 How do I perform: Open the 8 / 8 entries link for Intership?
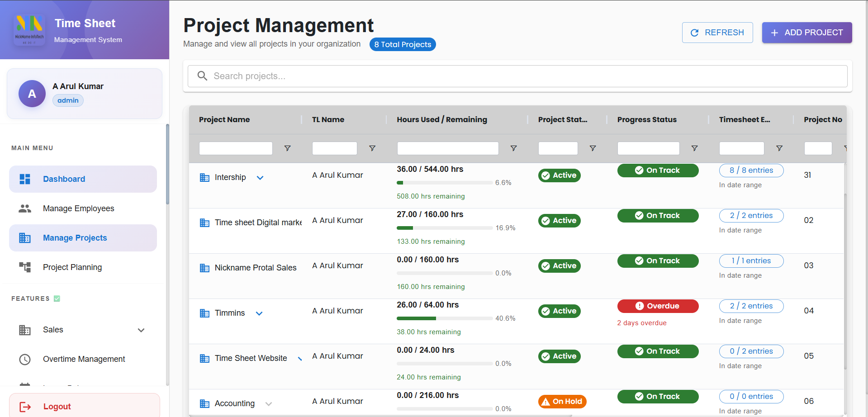point(751,171)
